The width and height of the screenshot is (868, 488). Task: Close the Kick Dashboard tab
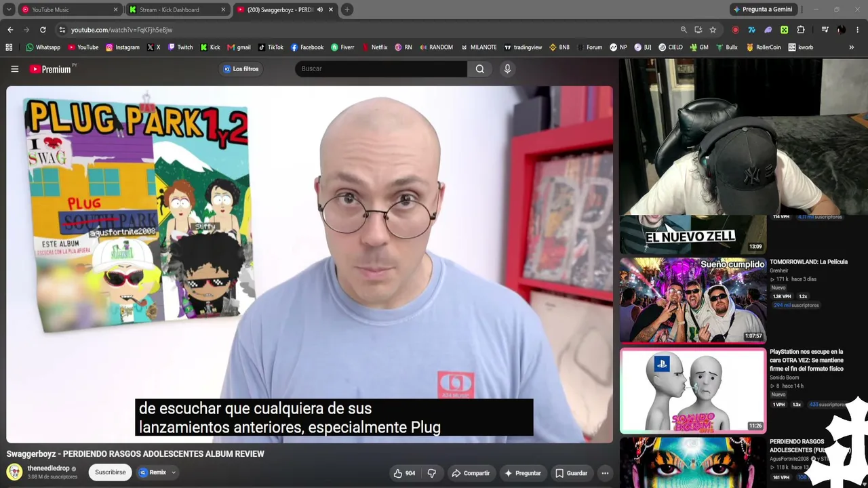point(223,9)
